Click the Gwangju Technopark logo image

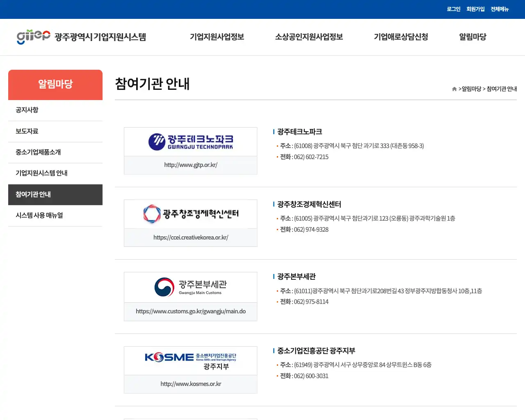[190, 142]
